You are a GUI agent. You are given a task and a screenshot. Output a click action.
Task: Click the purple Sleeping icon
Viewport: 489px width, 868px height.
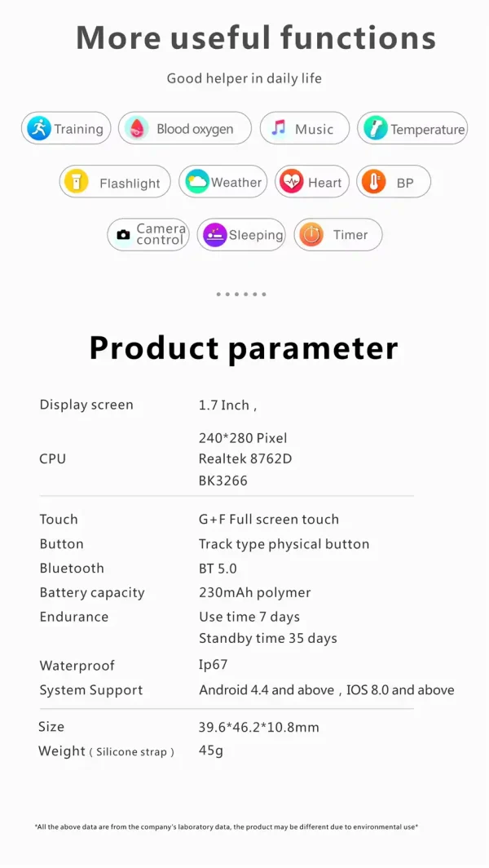tap(214, 235)
